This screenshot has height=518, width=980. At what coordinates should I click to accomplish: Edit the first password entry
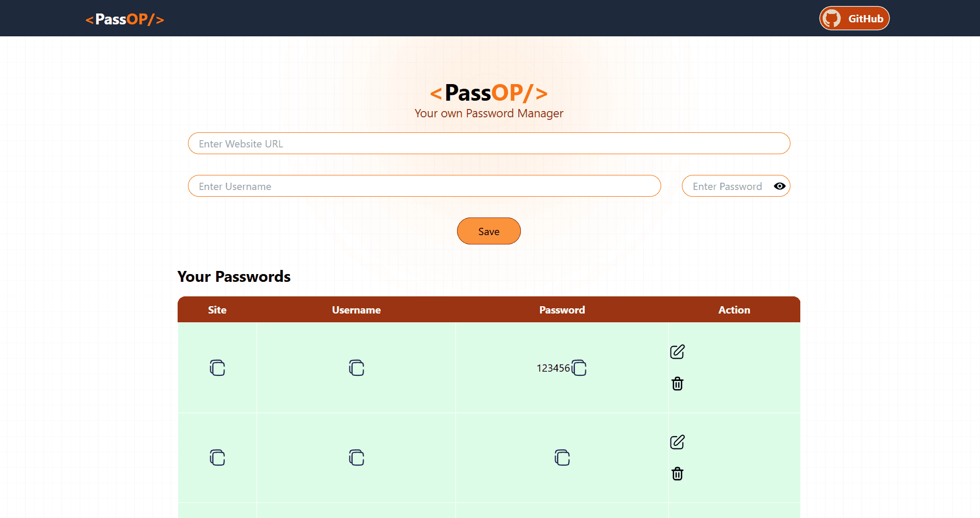[677, 351]
